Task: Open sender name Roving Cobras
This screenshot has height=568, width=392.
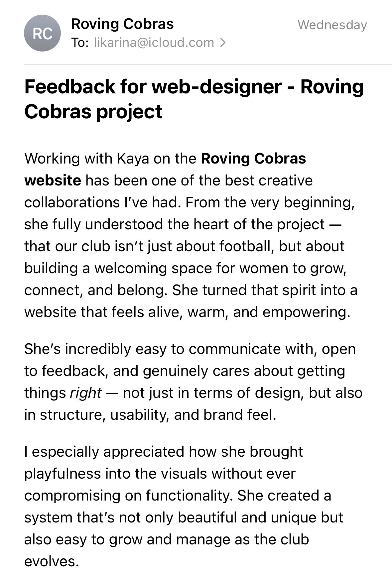Action: (x=122, y=24)
